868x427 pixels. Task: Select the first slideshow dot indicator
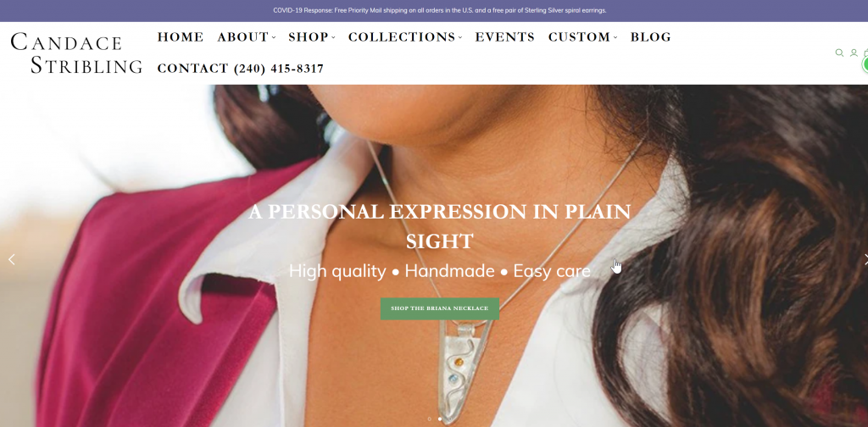tap(430, 419)
